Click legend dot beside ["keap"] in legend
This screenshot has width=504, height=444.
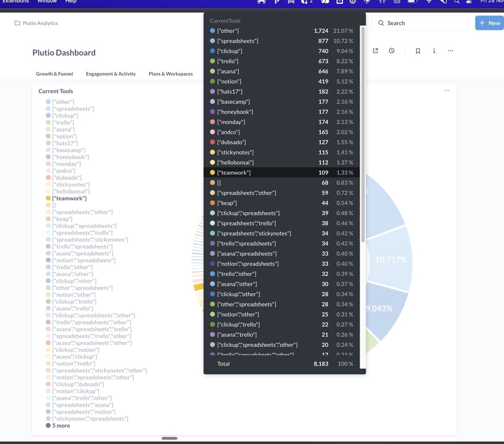click(48, 219)
